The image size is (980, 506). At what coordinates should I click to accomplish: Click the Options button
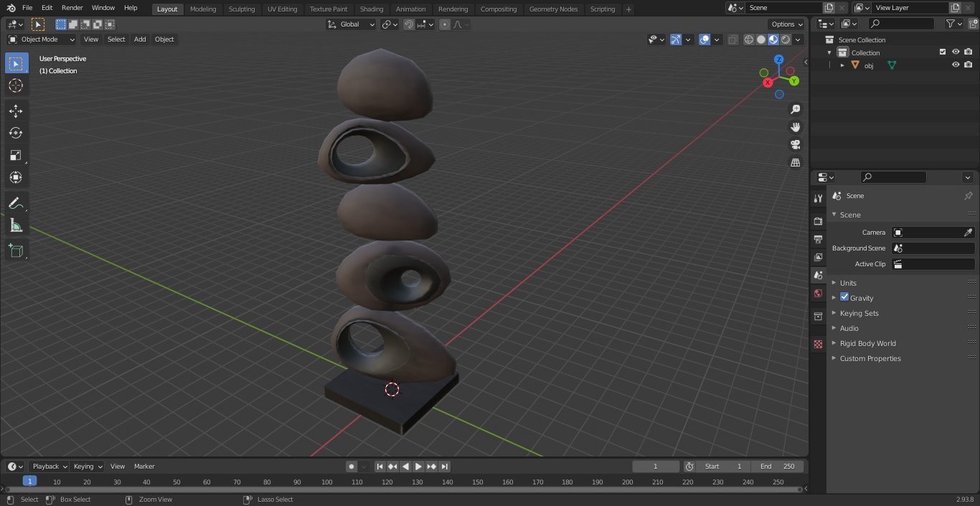787,24
